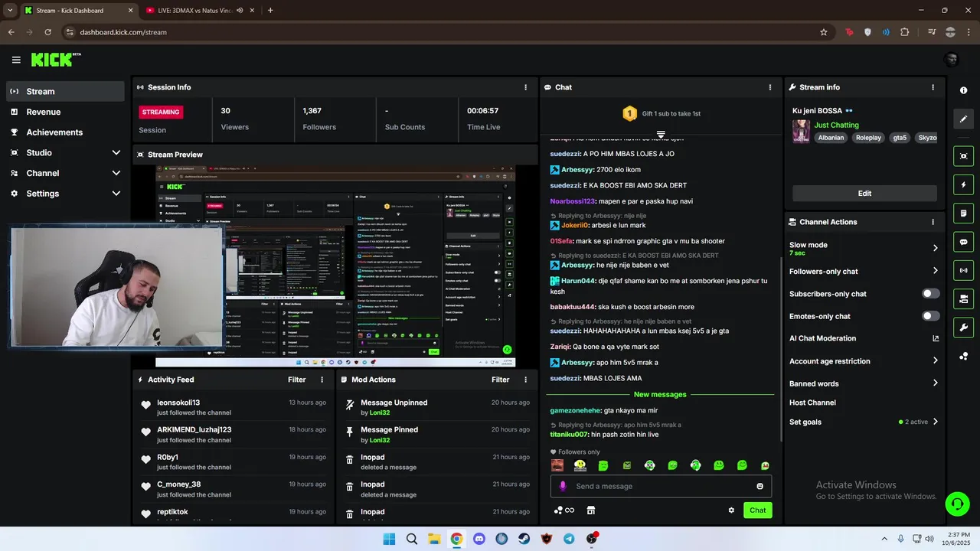The width and height of the screenshot is (980, 551).
Task: Open Slow mode options arrow
Action: [935, 248]
